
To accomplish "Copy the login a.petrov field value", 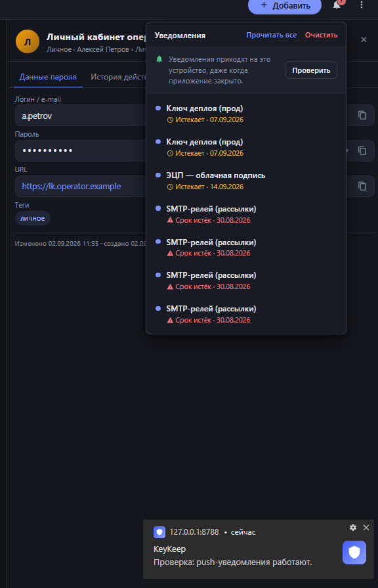I will [362, 115].
